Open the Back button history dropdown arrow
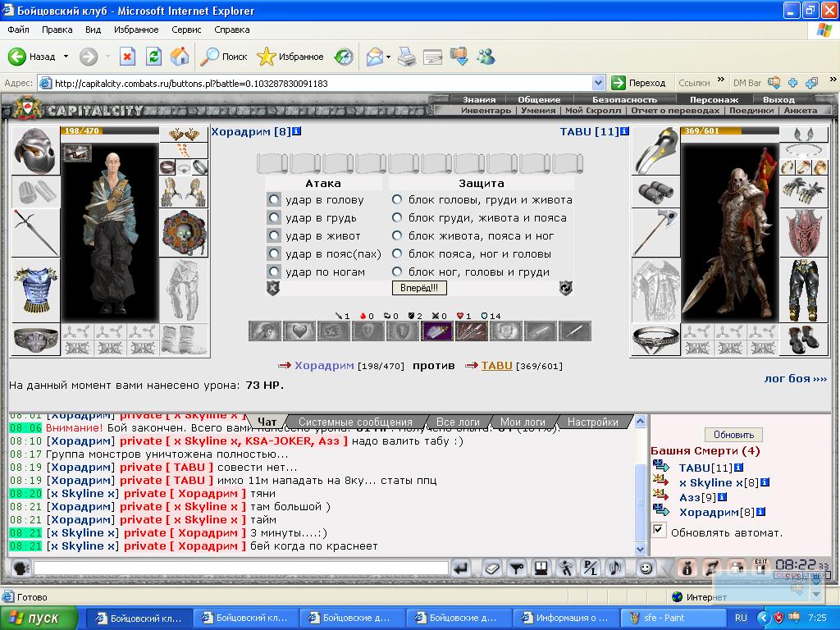This screenshot has width=840, height=630. coord(66,57)
